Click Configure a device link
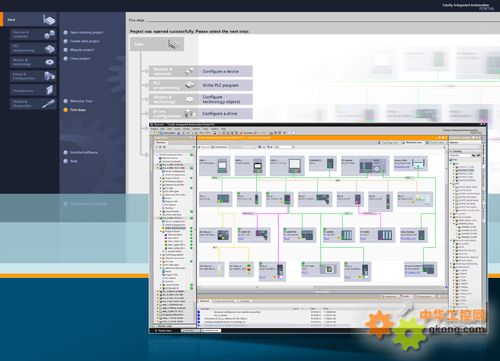500x361 pixels. point(220,71)
